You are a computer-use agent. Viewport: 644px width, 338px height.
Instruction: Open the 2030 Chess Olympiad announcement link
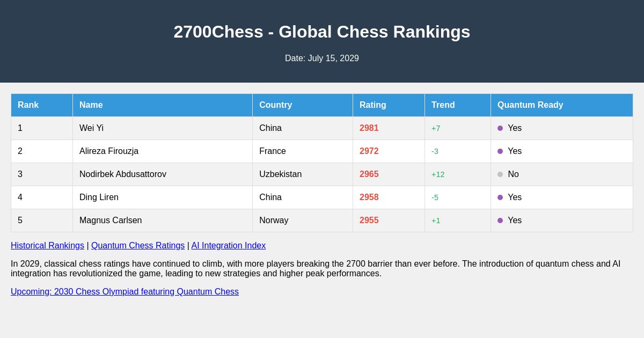125,292
